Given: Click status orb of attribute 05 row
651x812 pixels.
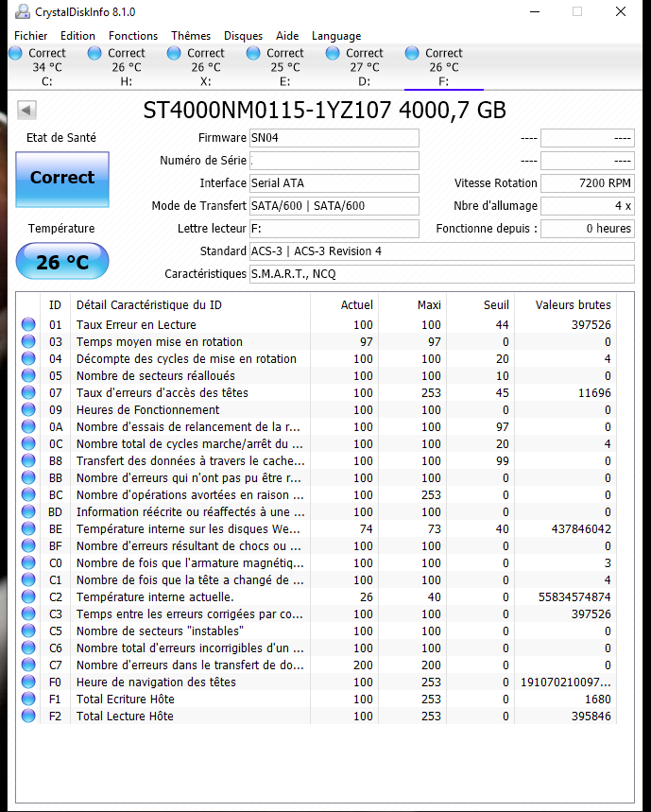Looking at the screenshot, I should tap(28, 375).
